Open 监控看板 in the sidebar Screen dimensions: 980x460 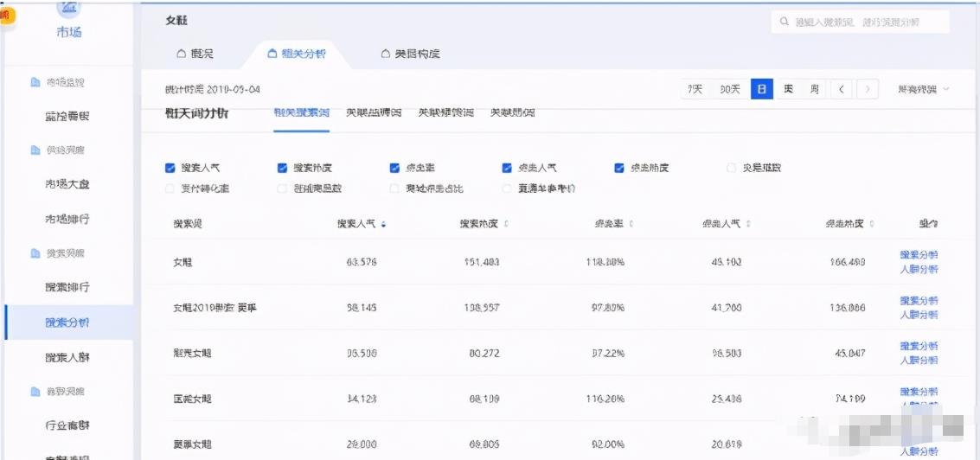pyautogui.click(x=67, y=116)
